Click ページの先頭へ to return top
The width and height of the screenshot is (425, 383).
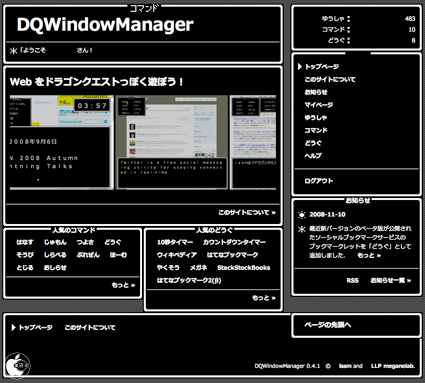pos(328,325)
